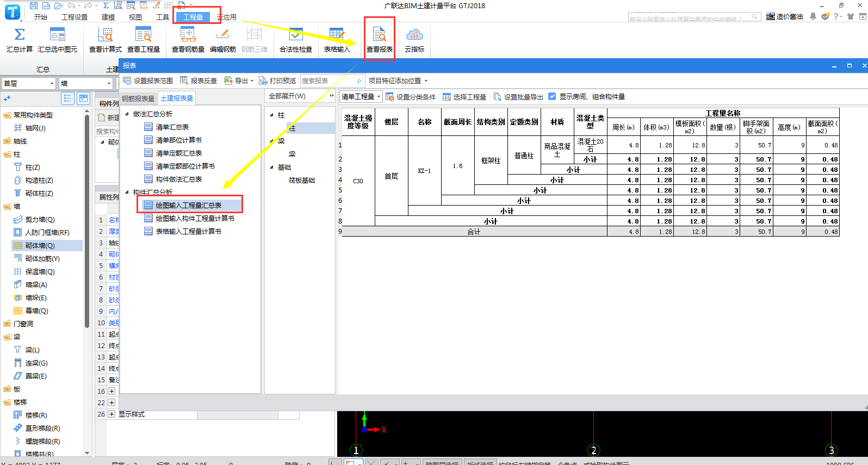Open the 工程设置 ribbon tab
This screenshot has height=465, width=868.
click(75, 17)
